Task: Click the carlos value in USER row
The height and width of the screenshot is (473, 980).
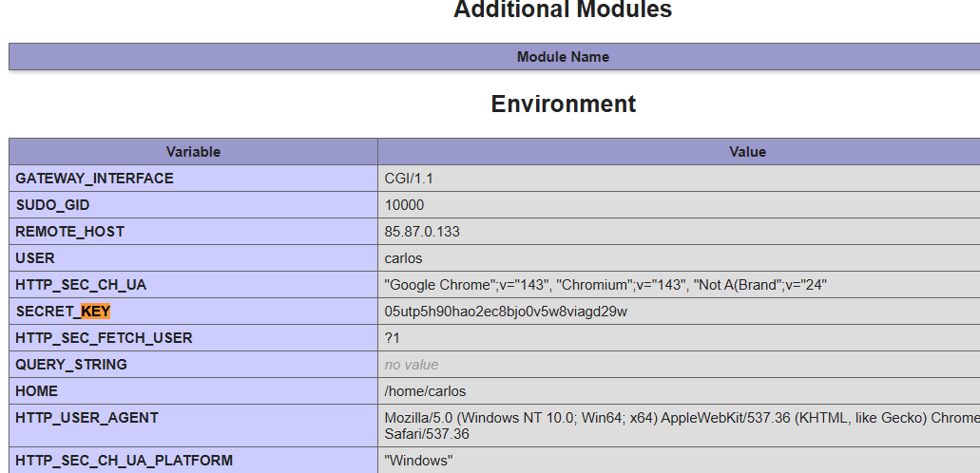Action: point(403,258)
